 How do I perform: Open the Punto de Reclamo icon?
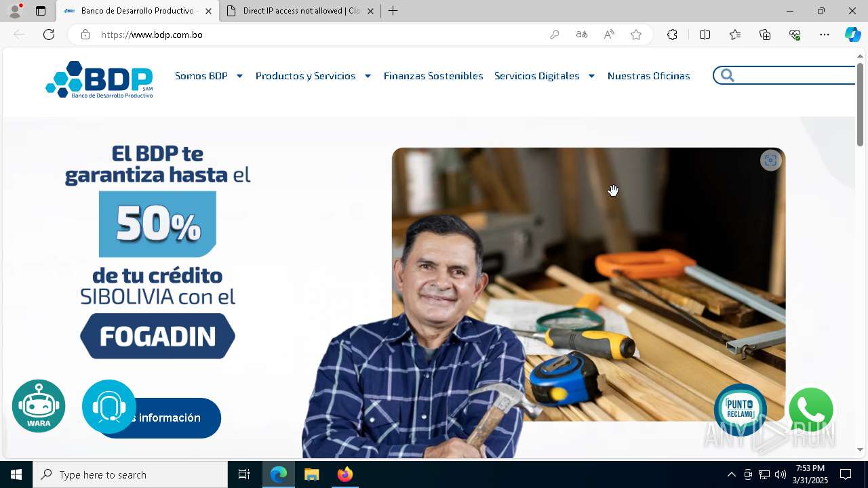pos(741,409)
